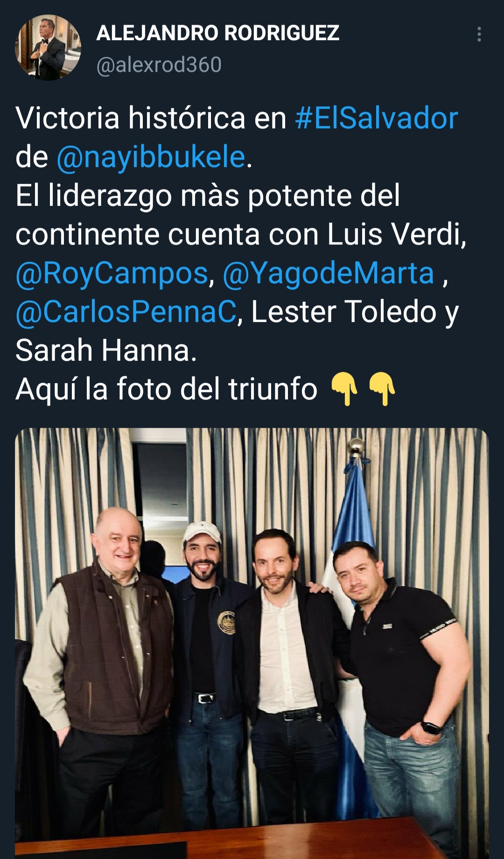Screen dimensions: 504x859
Task: Tap the man wearing the brown vest
Action: point(100,677)
